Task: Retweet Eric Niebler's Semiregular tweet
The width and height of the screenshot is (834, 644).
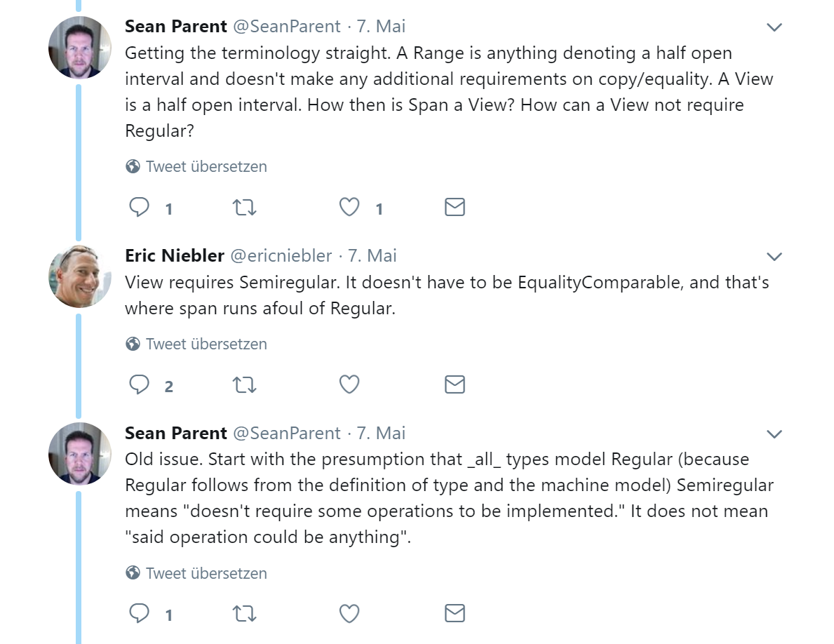Action: coord(245,384)
